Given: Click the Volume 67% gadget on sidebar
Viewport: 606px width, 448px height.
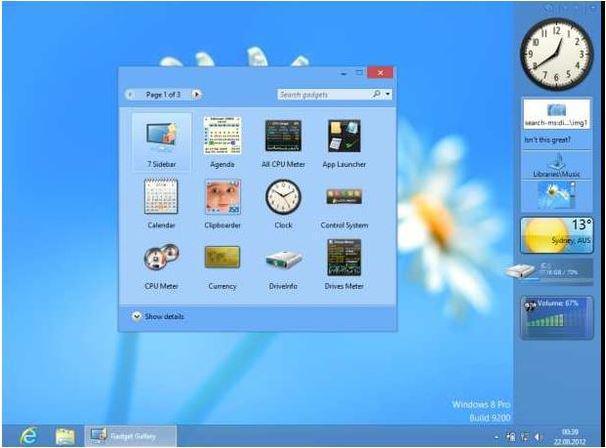Looking at the screenshot, I should point(557,318).
